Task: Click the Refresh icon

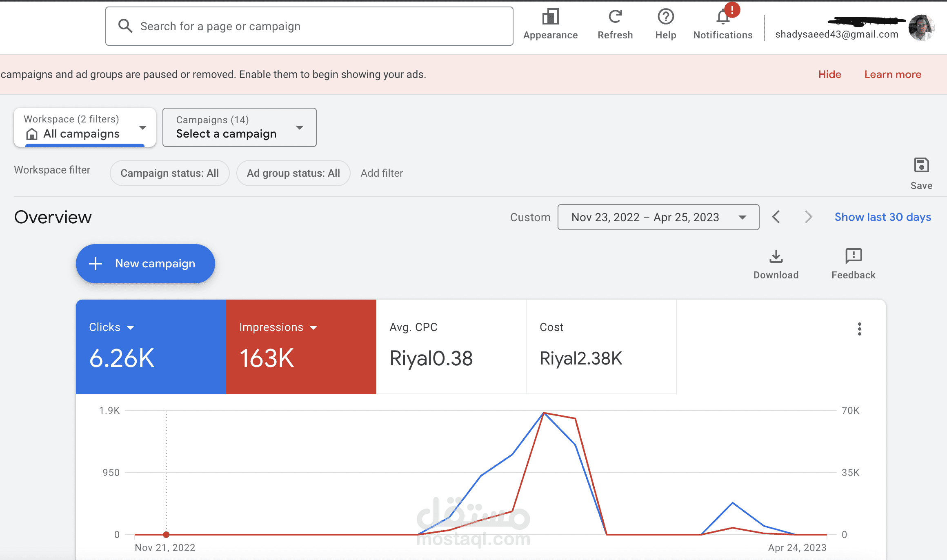Action: 615,17
